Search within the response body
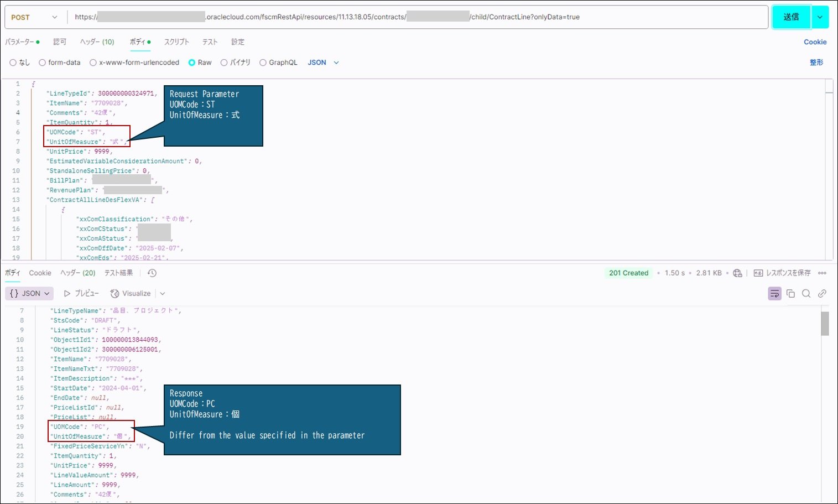838x504 pixels. click(x=806, y=293)
